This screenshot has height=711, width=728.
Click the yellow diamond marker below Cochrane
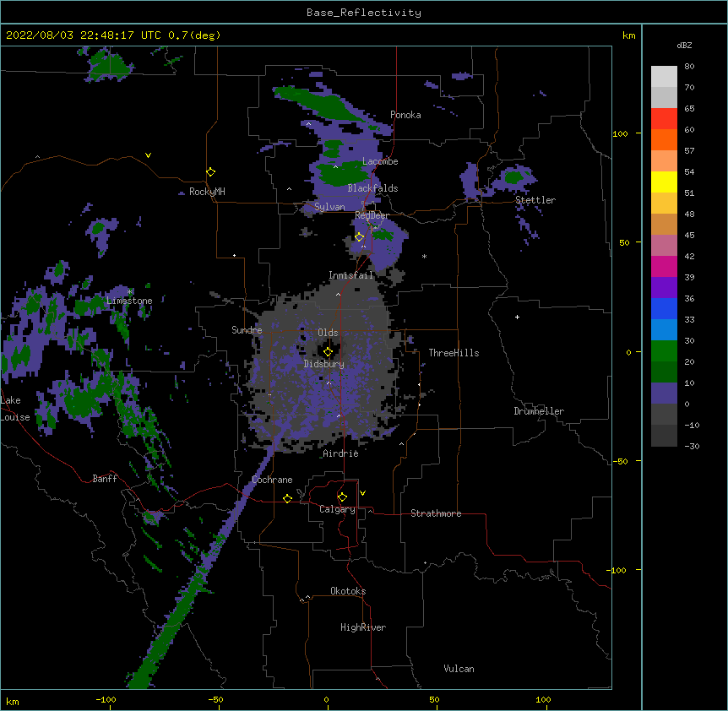click(x=287, y=498)
